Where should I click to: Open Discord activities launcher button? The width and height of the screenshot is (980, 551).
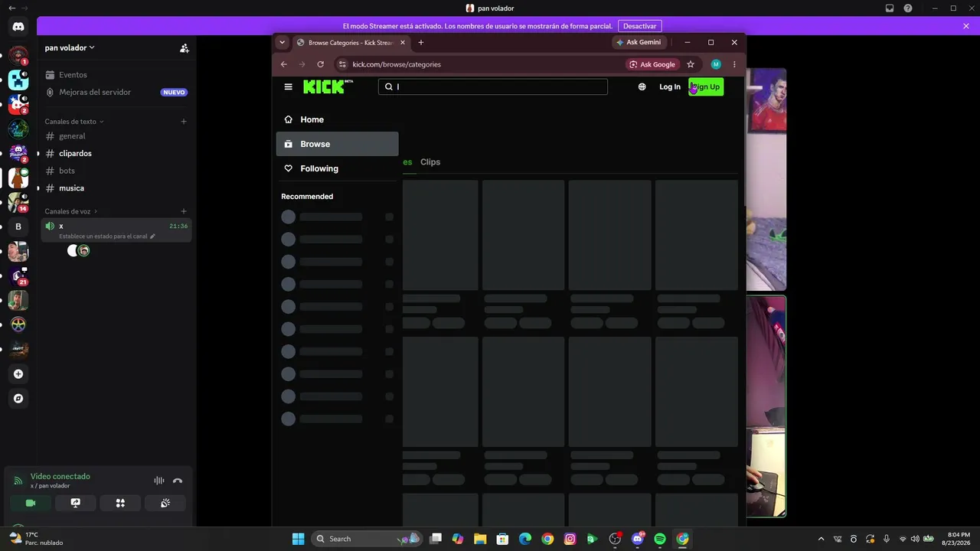[120, 503]
